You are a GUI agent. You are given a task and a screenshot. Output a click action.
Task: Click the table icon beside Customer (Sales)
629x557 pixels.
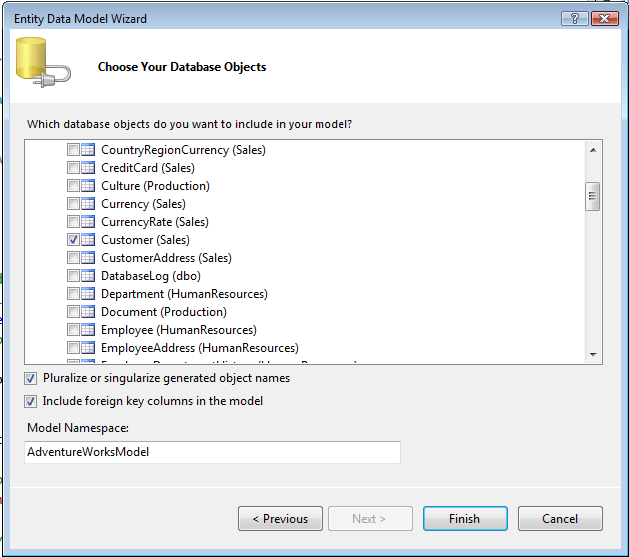click(x=88, y=240)
